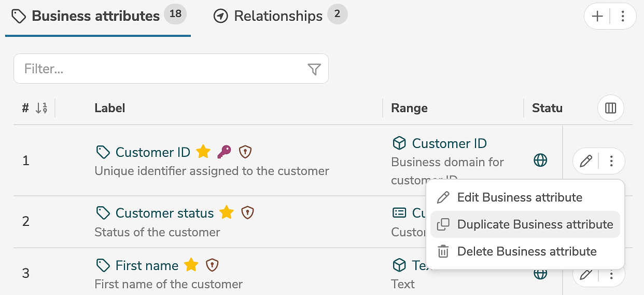Viewport: 644px width, 295px height.
Task: Open the column chooser icon
Action: point(610,108)
